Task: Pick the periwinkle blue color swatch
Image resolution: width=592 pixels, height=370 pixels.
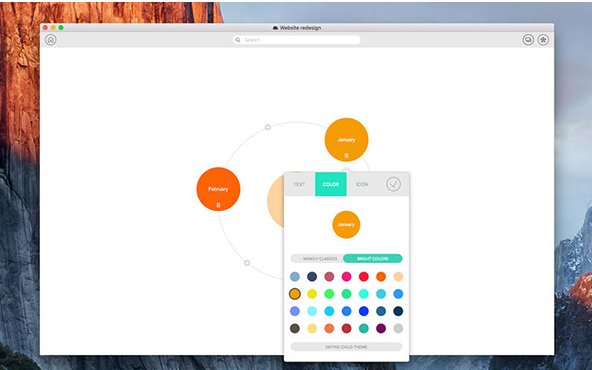Action: click(x=295, y=311)
